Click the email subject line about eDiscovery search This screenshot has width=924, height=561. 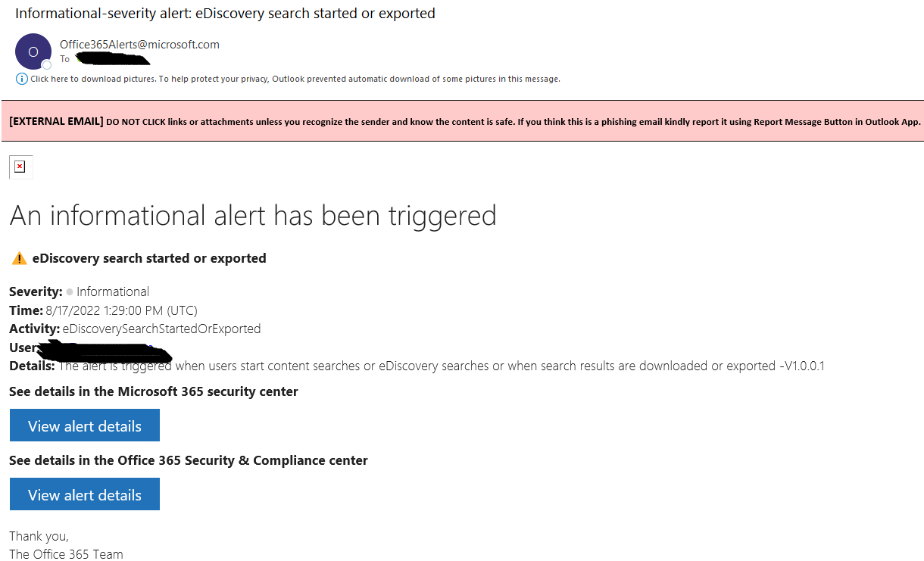click(x=225, y=14)
